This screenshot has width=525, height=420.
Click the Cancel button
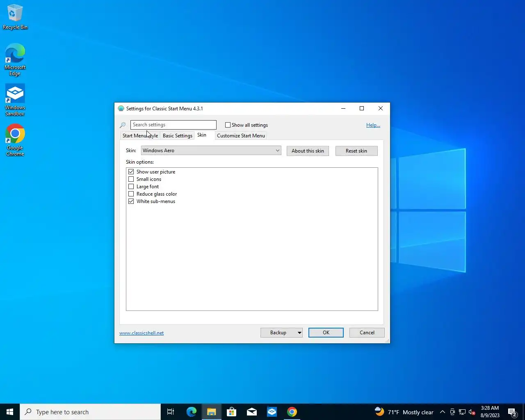[x=367, y=333]
